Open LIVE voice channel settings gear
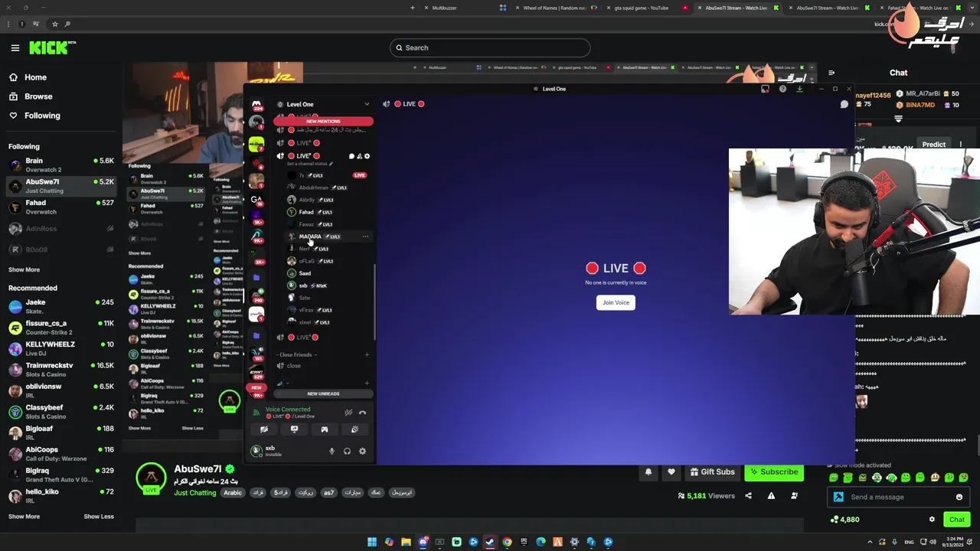 pyautogui.click(x=367, y=156)
